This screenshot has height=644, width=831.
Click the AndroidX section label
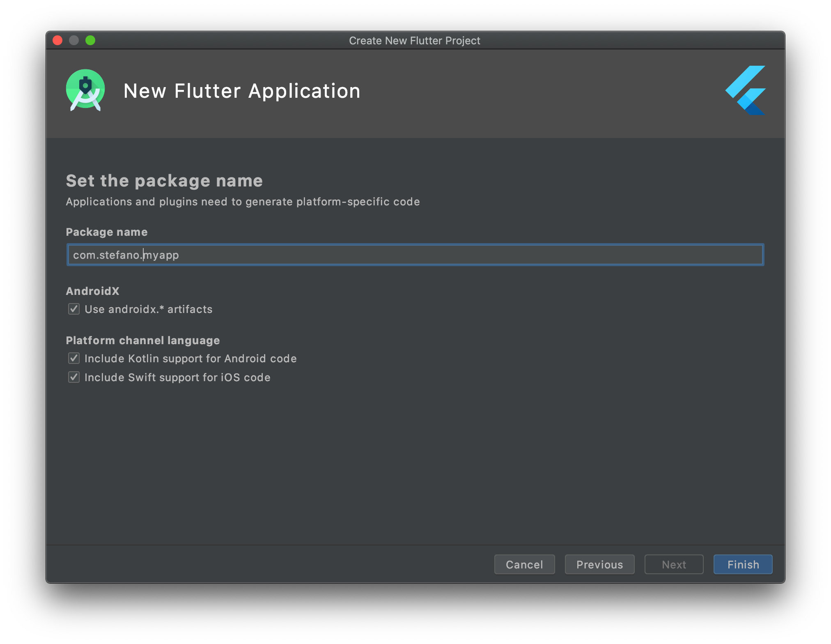pos(92,291)
